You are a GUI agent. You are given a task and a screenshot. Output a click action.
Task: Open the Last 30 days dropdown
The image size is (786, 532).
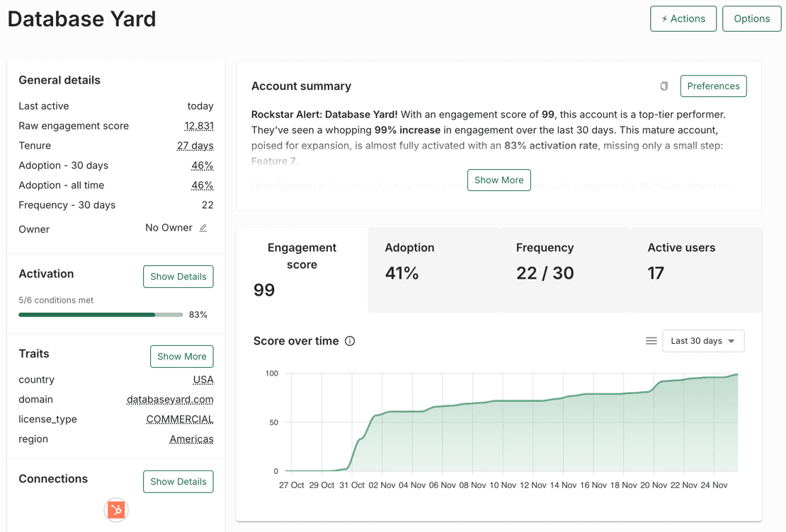703,340
